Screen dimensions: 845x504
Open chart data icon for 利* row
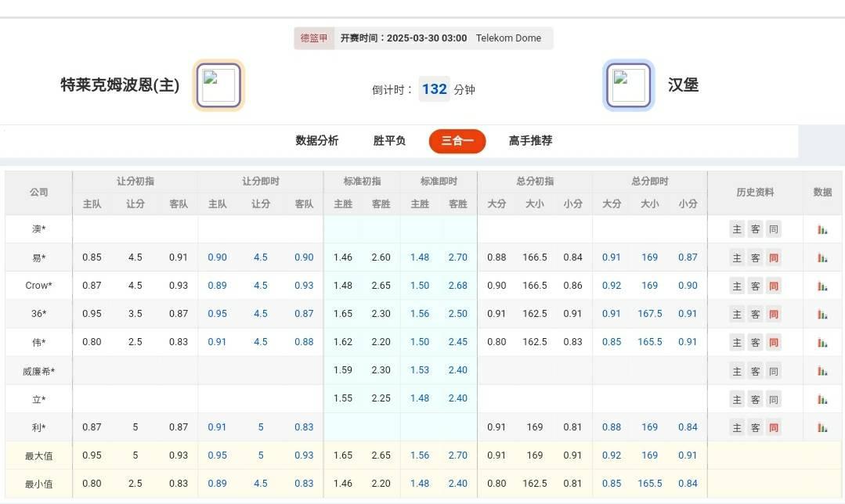tap(822, 427)
